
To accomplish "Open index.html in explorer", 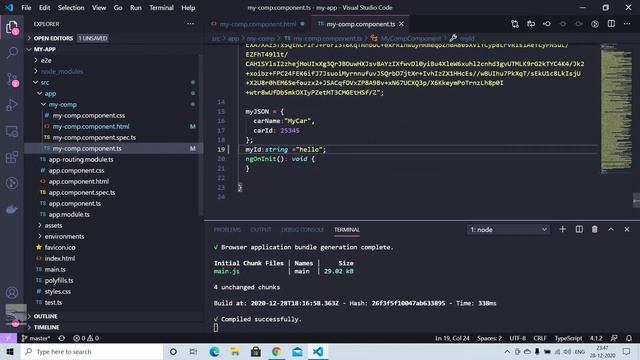I will point(60,258).
